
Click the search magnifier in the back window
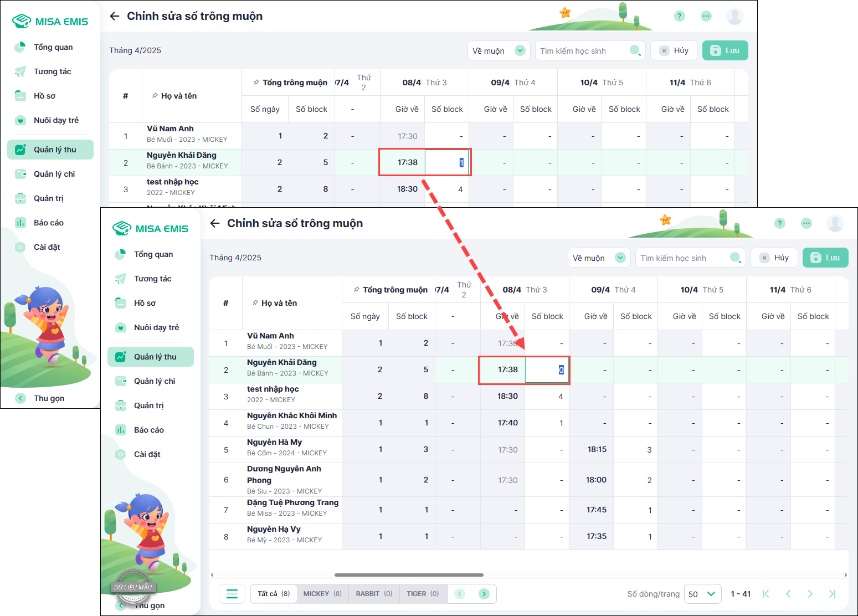pos(635,50)
